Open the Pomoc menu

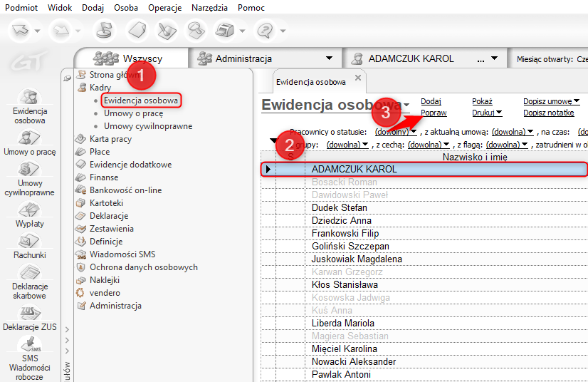click(251, 8)
